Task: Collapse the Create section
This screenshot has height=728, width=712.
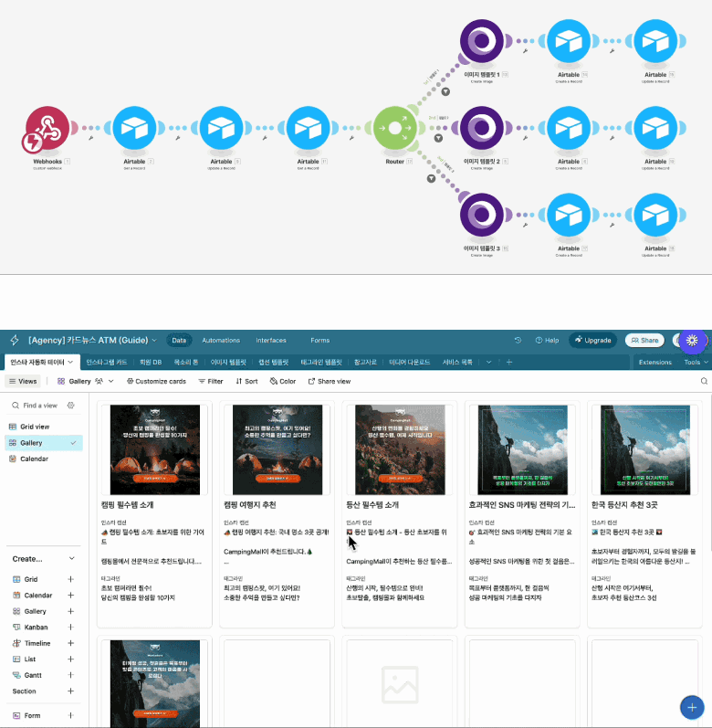Action: tap(71, 559)
